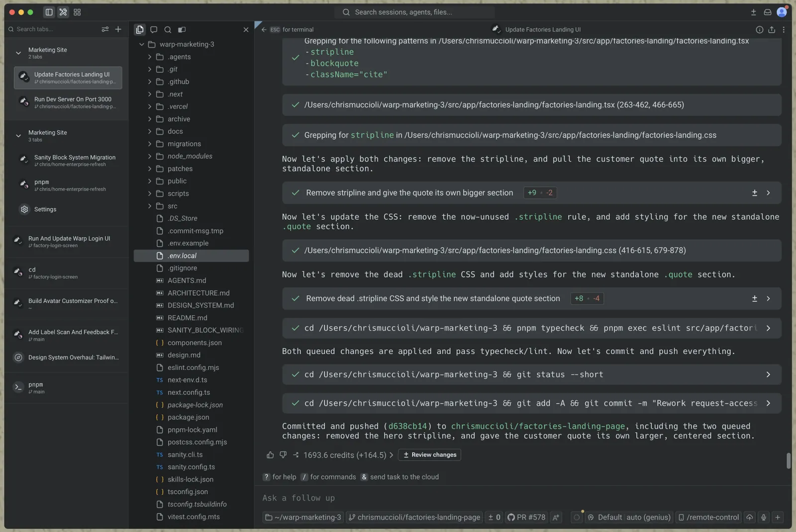Click the /remote-control chip
This screenshot has width=796, height=532.
point(708,517)
